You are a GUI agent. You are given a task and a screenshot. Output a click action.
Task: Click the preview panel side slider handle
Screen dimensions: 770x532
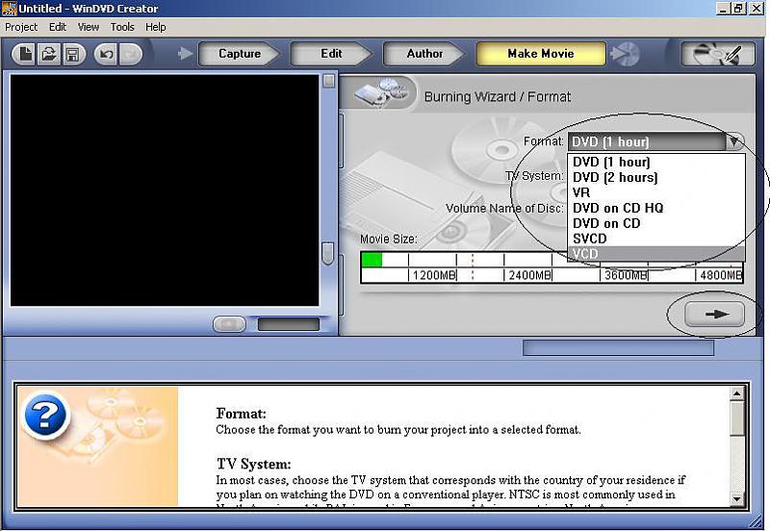[x=327, y=253]
